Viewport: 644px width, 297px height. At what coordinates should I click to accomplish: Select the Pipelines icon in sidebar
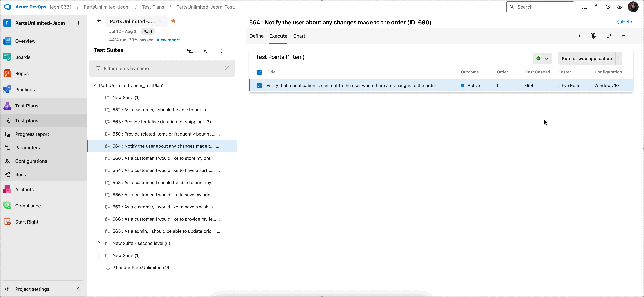[7, 89]
